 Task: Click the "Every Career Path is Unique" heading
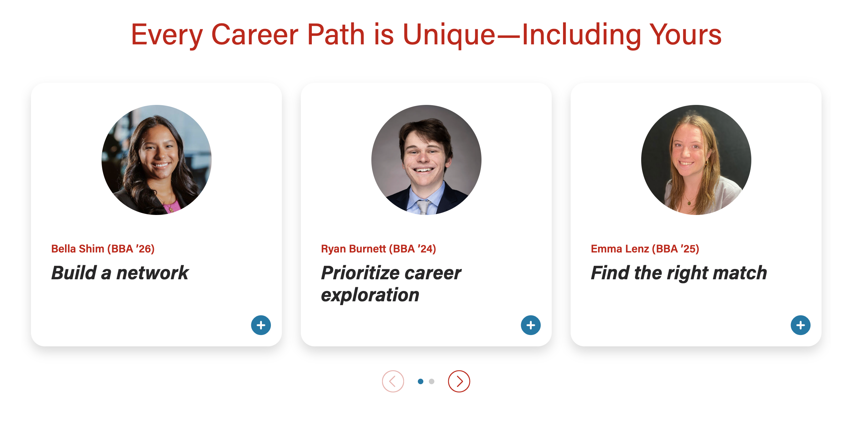(x=426, y=35)
